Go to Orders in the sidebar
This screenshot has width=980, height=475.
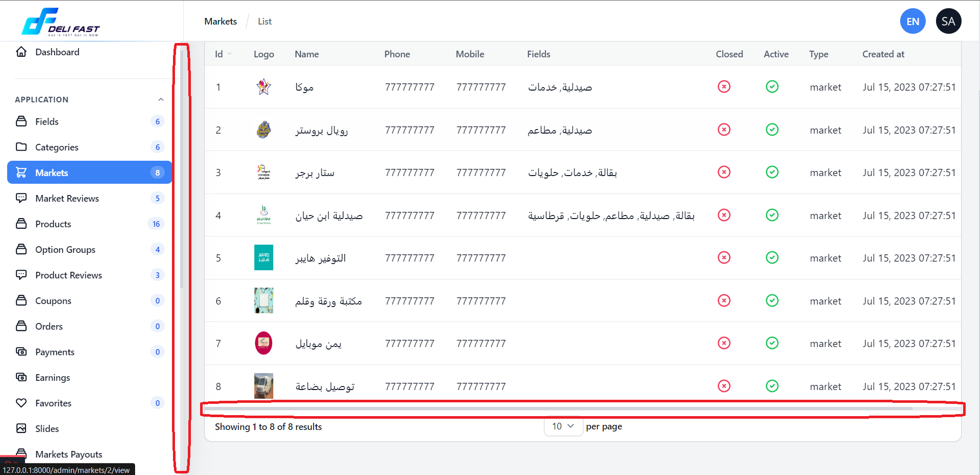[49, 326]
